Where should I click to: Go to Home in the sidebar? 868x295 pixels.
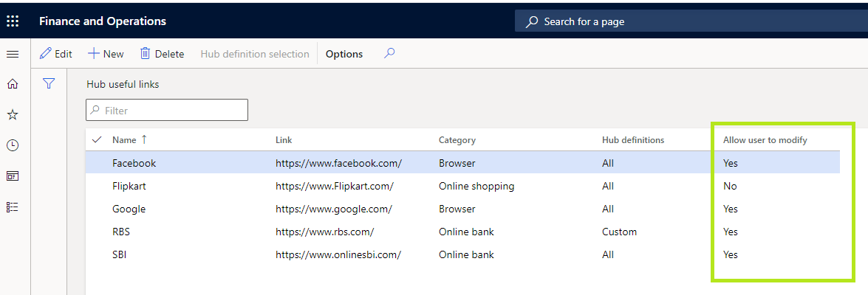pyautogui.click(x=12, y=84)
